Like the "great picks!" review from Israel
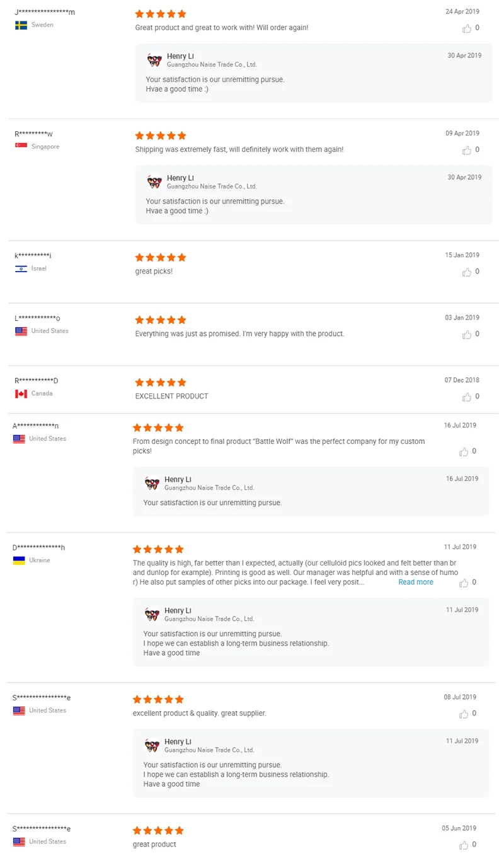The image size is (504, 858). pos(467,272)
